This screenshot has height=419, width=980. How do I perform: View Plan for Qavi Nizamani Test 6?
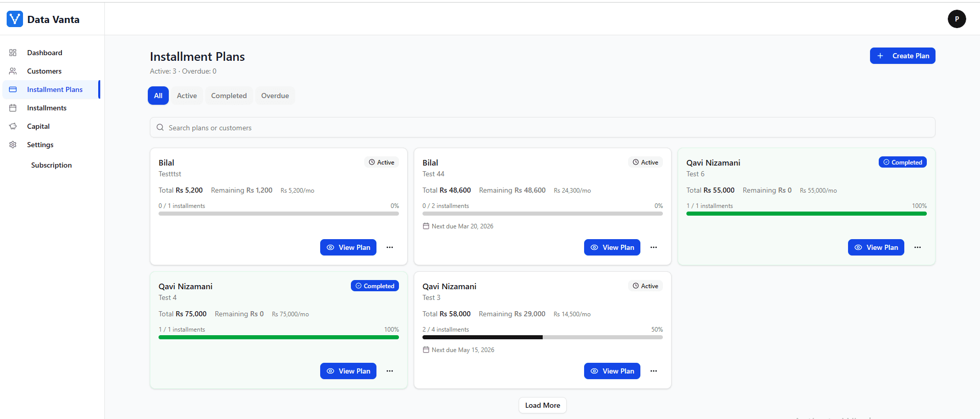click(876, 247)
